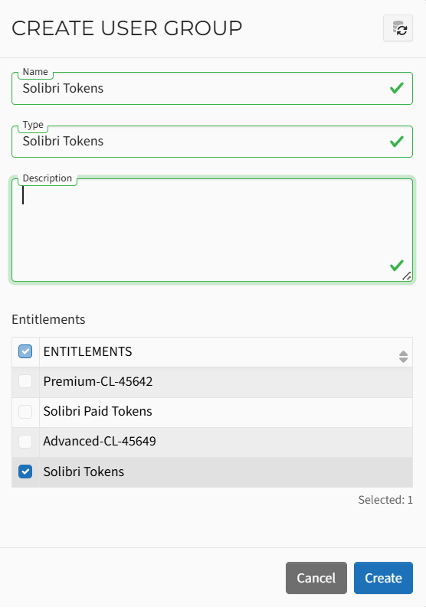Uncheck the Solibri Tokens entitlement
The height and width of the screenshot is (608, 426).
(x=25, y=472)
